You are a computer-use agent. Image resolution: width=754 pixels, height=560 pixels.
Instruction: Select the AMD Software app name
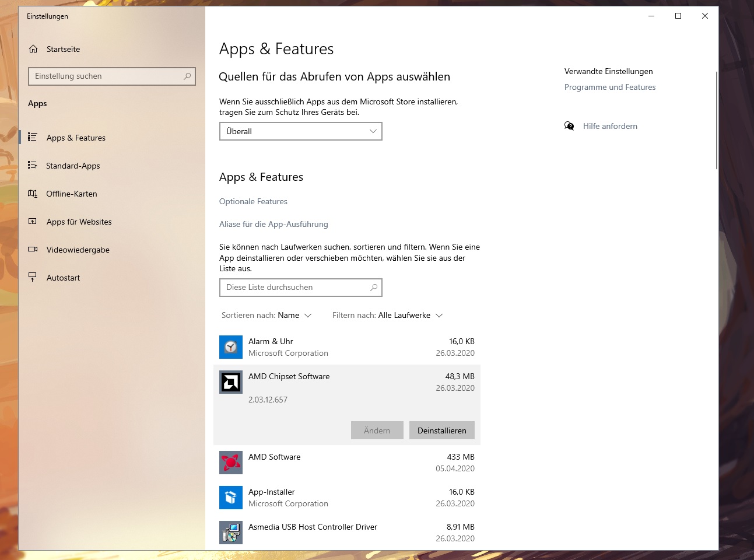(275, 457)
